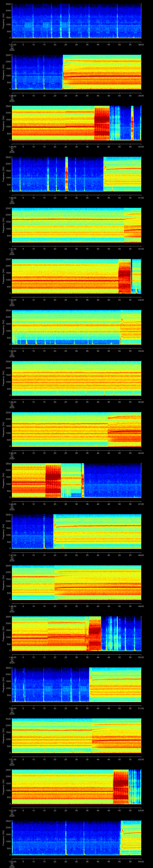This screenshot has width=153, height=868.
Task: Click the 1:48:00 start time label
Action: point(12,606)
